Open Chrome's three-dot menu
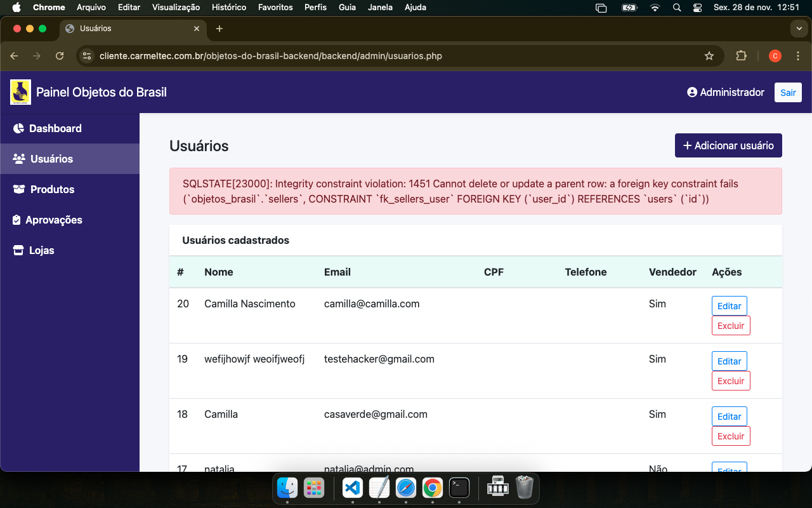 point(798,56)
